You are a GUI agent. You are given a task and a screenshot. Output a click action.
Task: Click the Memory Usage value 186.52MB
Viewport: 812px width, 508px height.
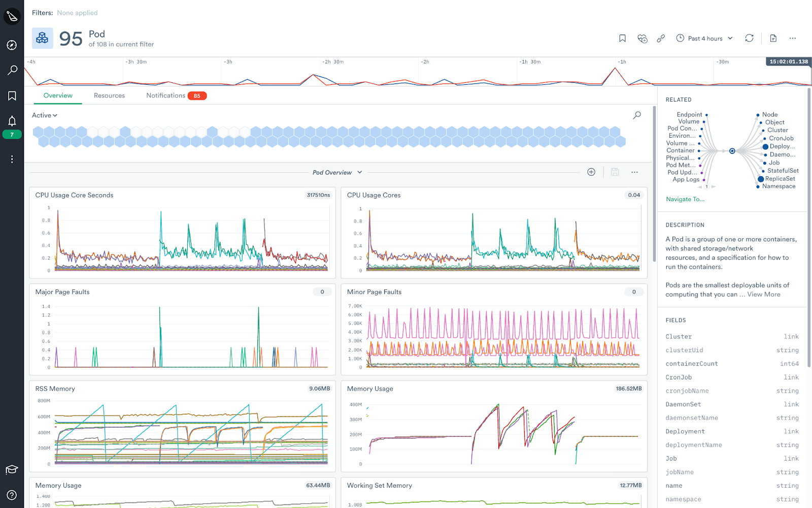coord(629,389)
